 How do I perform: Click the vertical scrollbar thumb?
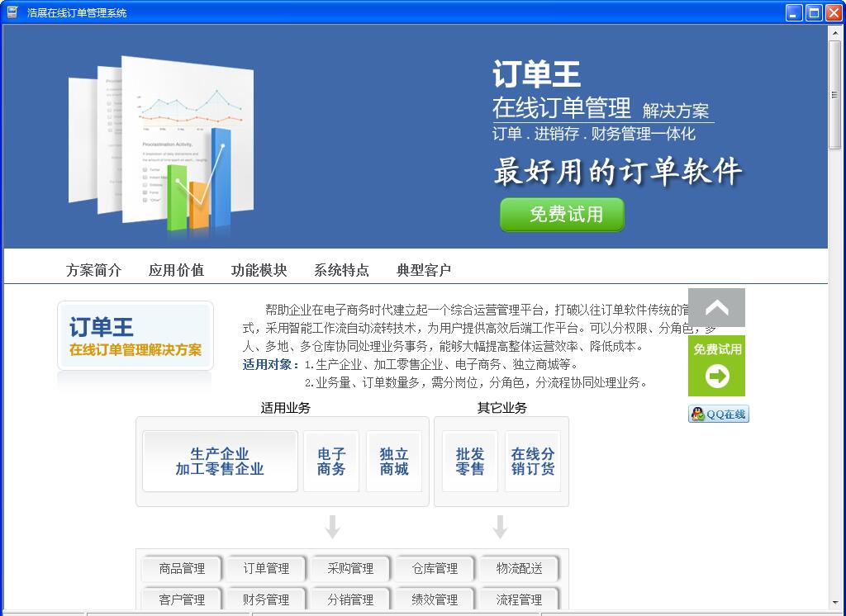[834, 94]
